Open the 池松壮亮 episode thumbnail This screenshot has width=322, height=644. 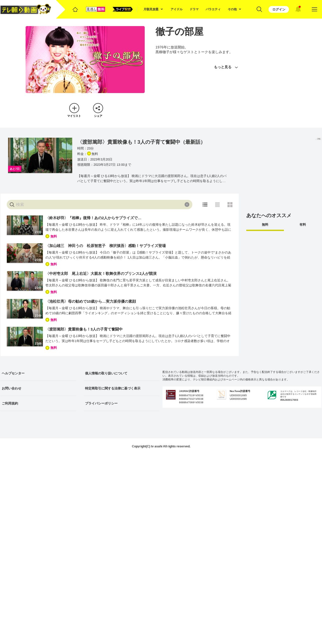[25, 309]
